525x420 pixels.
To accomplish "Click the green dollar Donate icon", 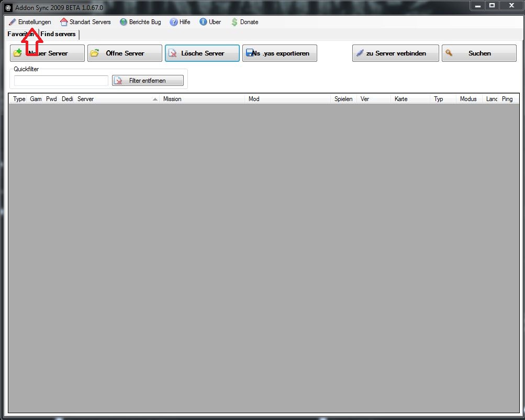I will pyautogui.click(x=234, y=22).
